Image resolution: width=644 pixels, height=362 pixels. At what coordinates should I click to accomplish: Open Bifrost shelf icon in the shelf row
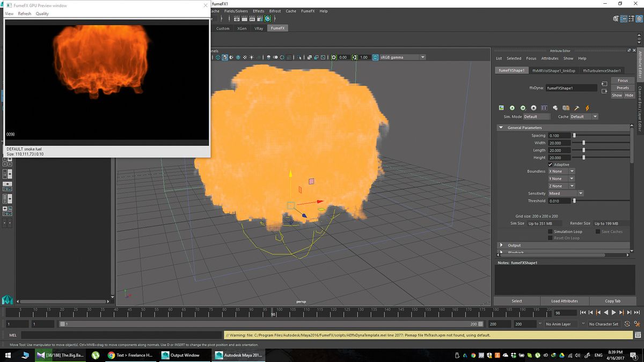click(275, 11)
